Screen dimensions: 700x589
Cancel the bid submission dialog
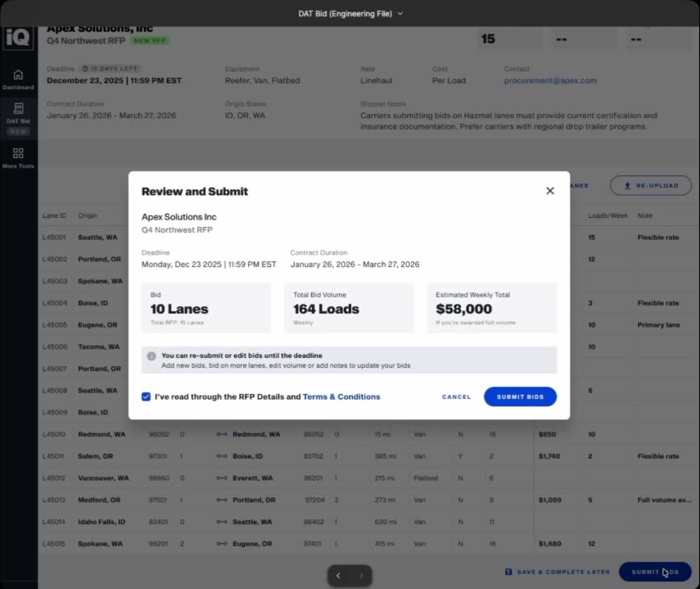[x=456, y=396]
